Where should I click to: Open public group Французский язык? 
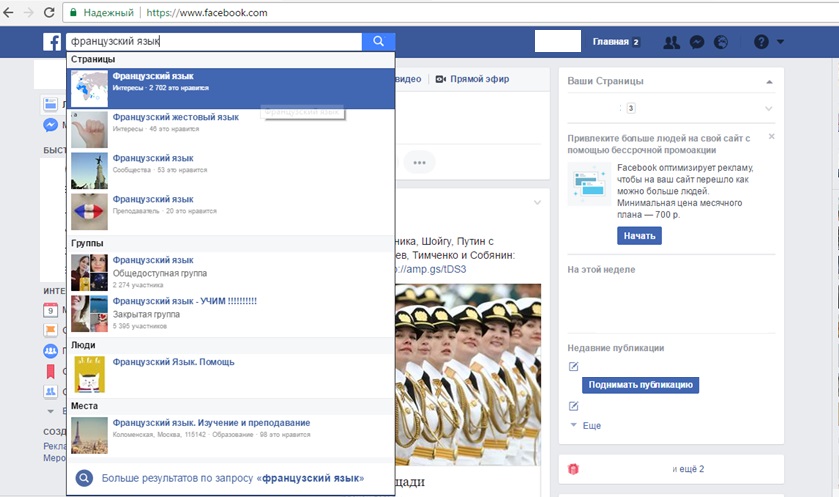tap(231, 272)
